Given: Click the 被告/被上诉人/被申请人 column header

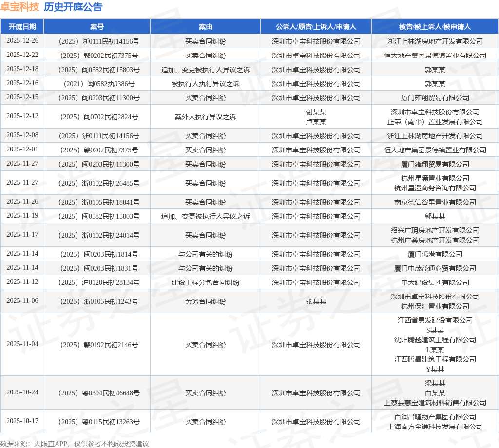Looking at the screenshot, I should coord(435,27).
